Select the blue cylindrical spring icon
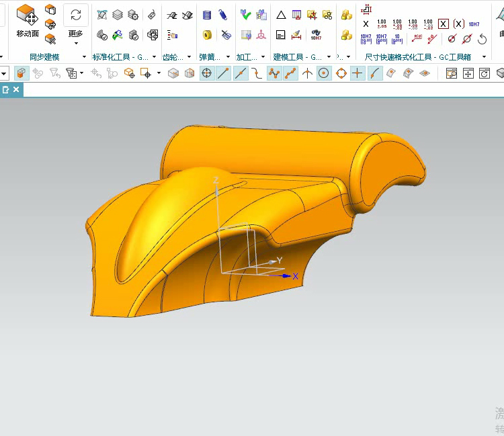The image size is (504, 436). [207, 15]
